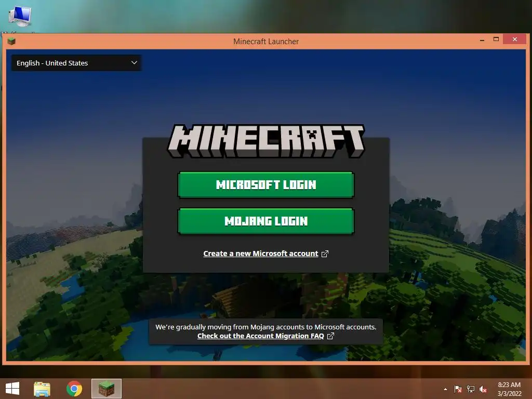Click the external link icon beside Migration FAQ
532x399 pixels.
(330, 336)
